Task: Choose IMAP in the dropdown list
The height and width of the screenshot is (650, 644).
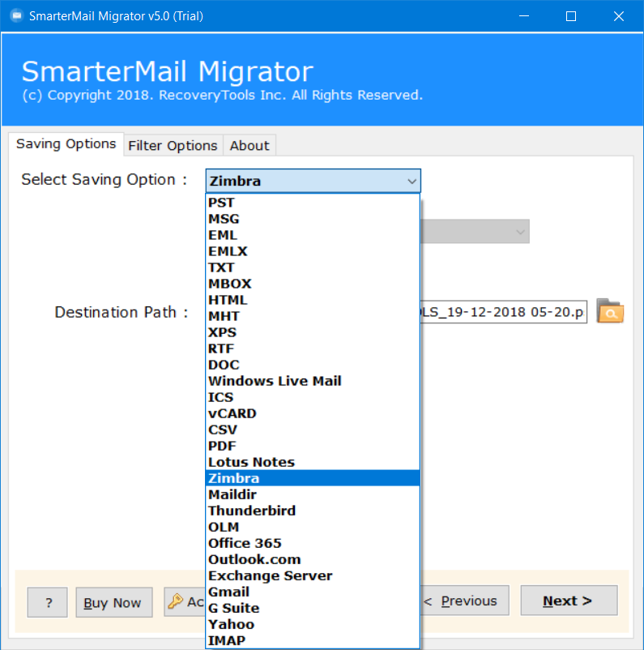Action: pos(313,640)
